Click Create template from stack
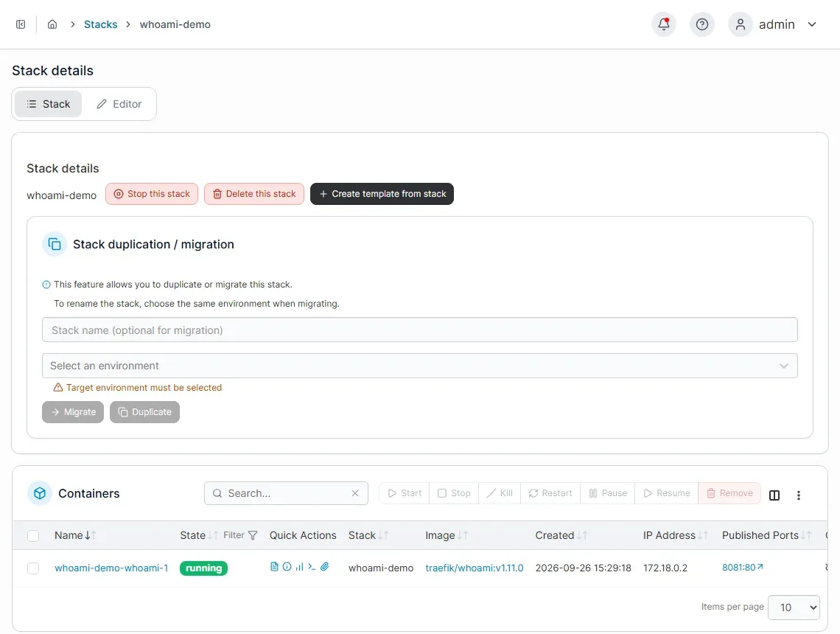 (x=382, y=194)
